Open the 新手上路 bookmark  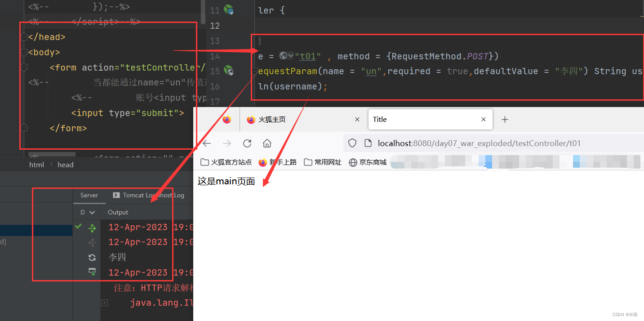point(278,162)
